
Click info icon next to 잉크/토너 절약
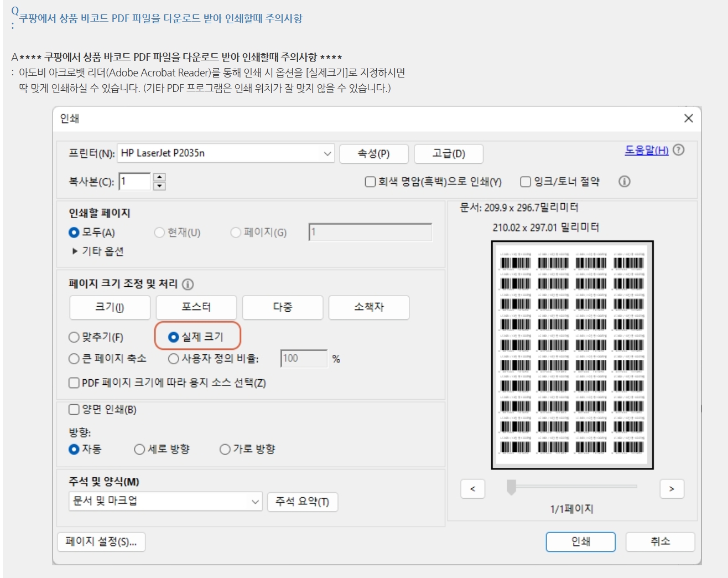(x=625, y=182)
